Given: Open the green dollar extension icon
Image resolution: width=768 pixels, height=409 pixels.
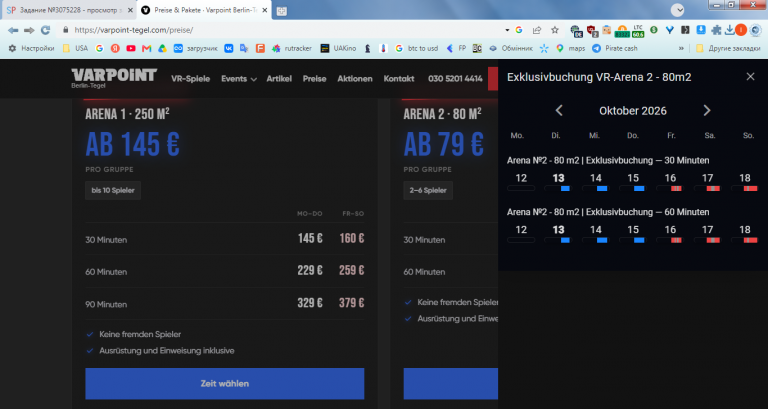Looking at the screenshot, I should [x=654, y=30].
